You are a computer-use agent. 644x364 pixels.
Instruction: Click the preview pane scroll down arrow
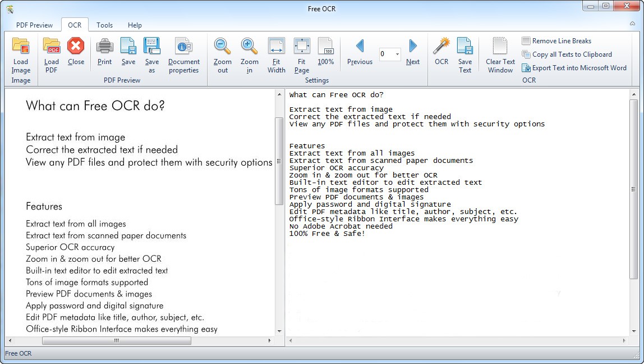pyautogui.click(x=279, y=331)
